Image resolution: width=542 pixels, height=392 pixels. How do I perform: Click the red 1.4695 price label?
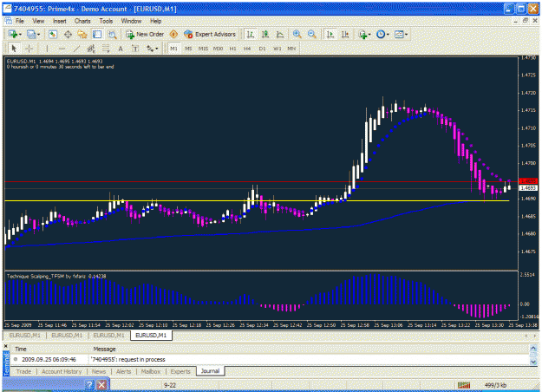(x=528, y=181)
